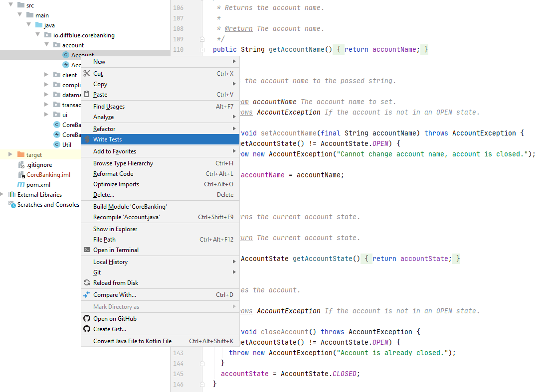
Task: Click the External Libraries icon
Action: click(x=12, y=194)
